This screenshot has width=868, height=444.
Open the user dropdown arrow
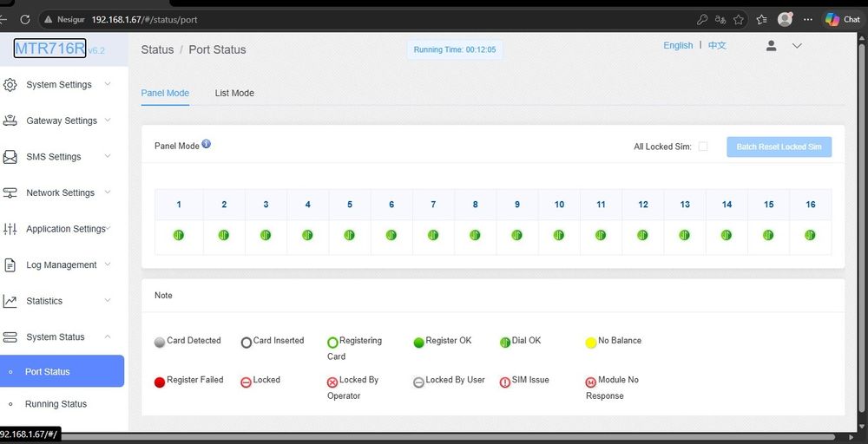tap(797, 46)
